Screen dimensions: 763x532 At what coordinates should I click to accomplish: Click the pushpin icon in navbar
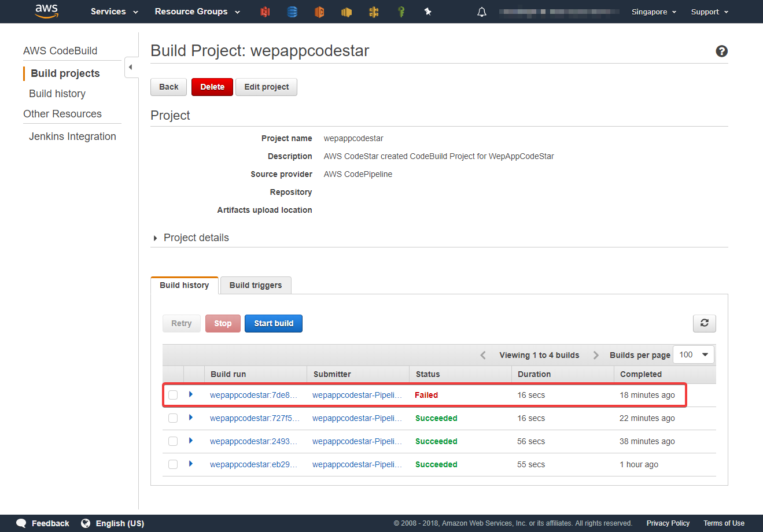(428, 12)
